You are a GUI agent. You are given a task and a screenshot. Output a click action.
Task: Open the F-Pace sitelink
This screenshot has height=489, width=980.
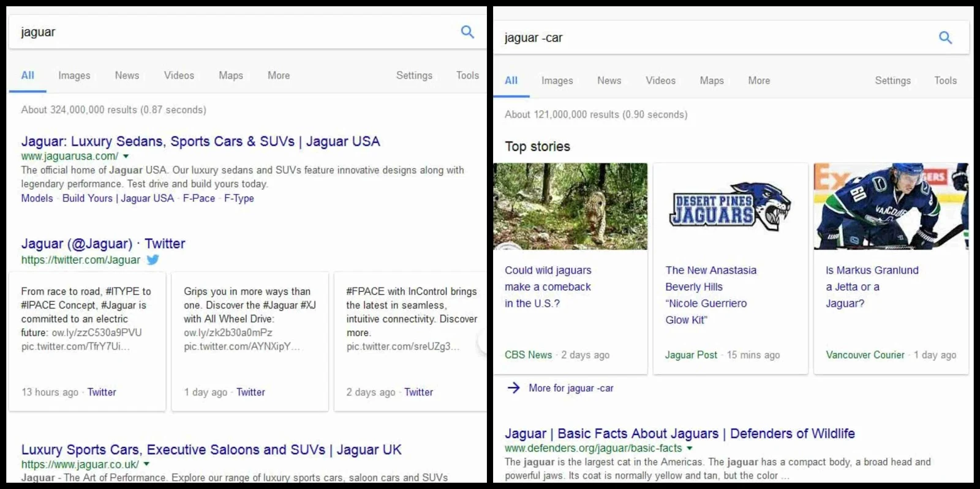click(x=199, y=198)
